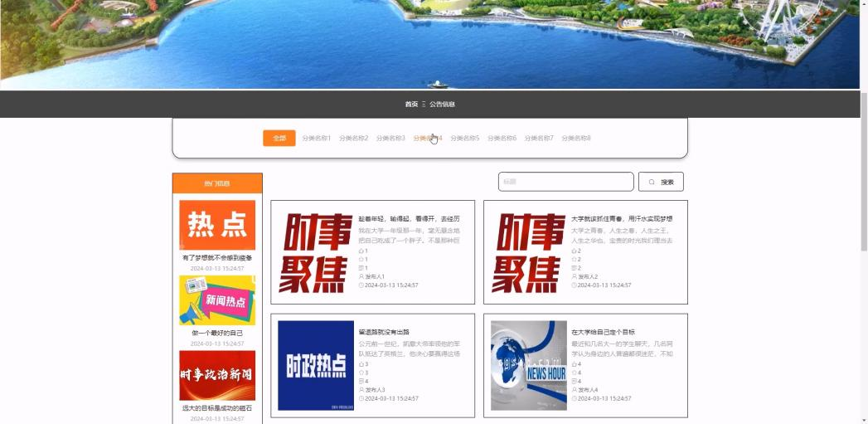
Task: Click the clock icon on the 发布人4 card
Action: point(574,398)
